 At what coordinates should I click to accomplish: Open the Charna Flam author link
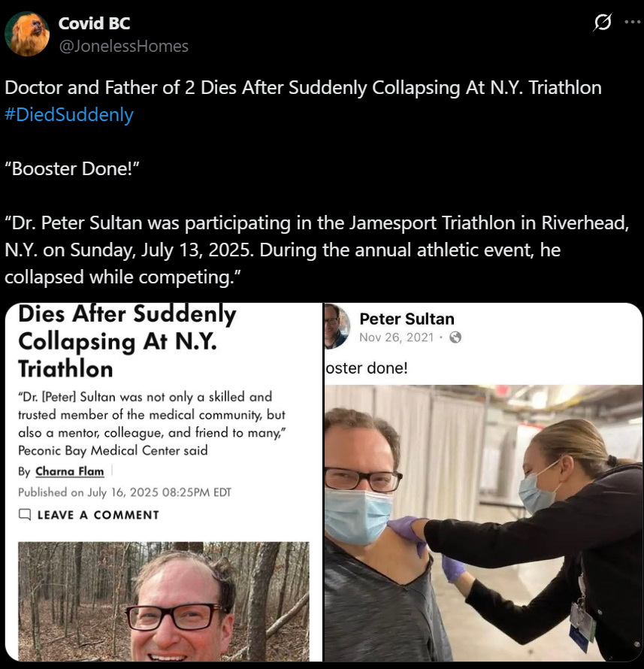[x=70, y=471]
